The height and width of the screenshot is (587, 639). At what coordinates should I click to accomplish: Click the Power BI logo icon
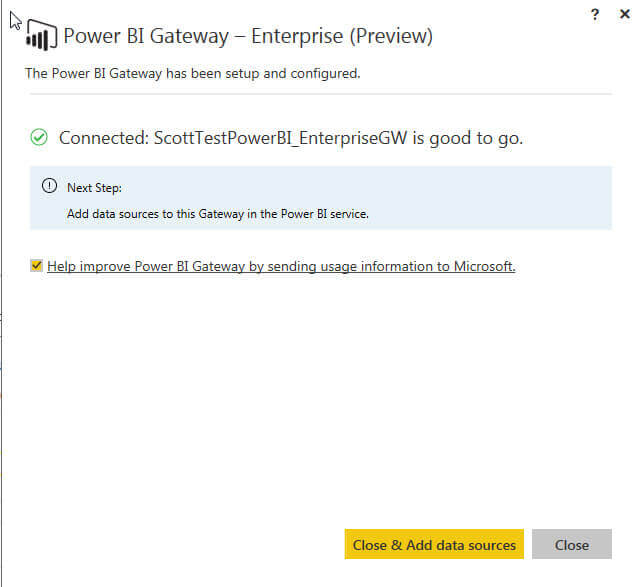[42, 35]
